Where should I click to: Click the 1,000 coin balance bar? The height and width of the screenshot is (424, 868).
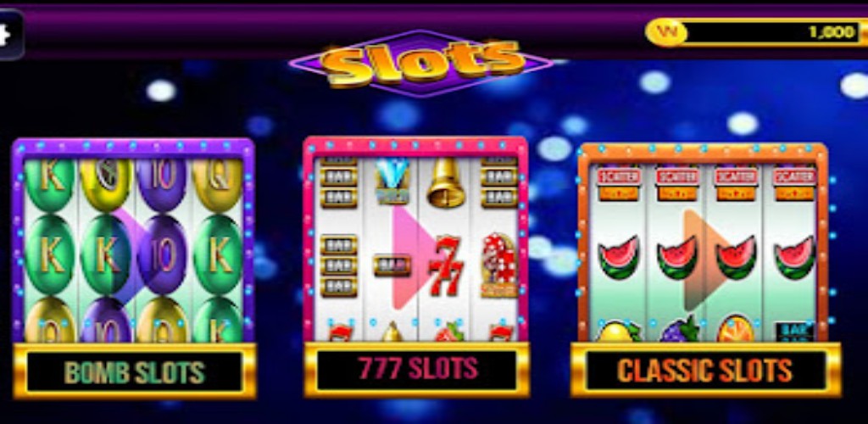[756, 32]
